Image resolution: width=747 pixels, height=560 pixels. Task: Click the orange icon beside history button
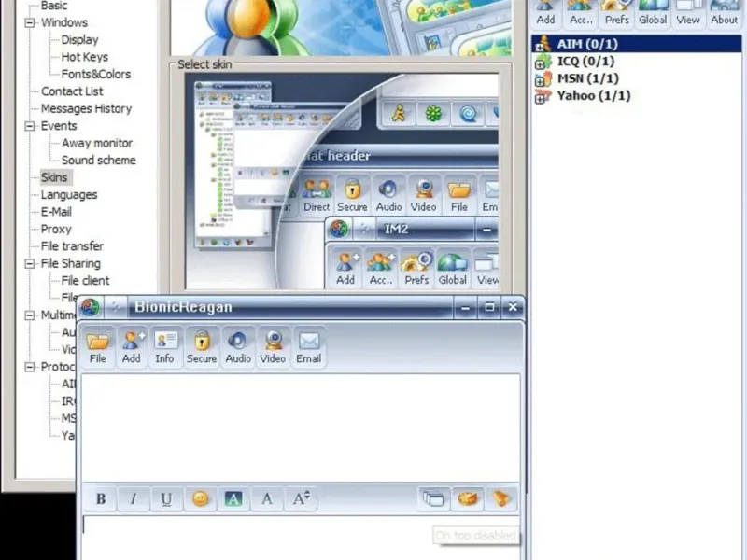point(468,498)
